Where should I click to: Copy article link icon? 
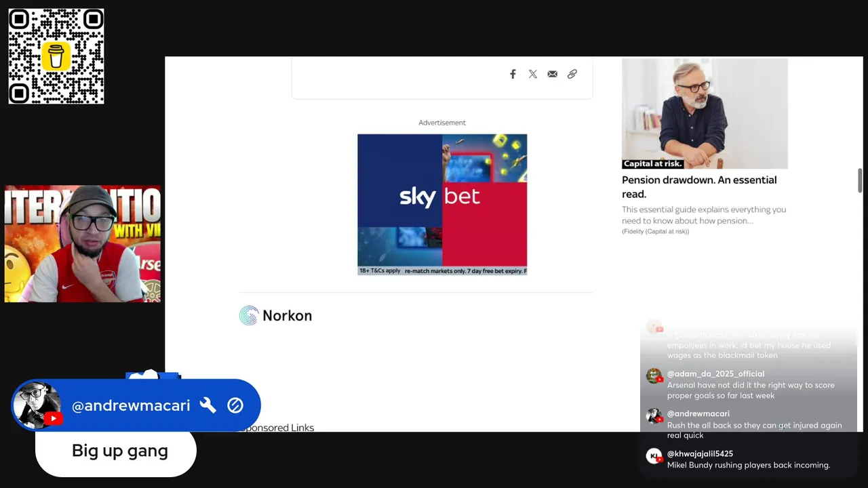572,74
